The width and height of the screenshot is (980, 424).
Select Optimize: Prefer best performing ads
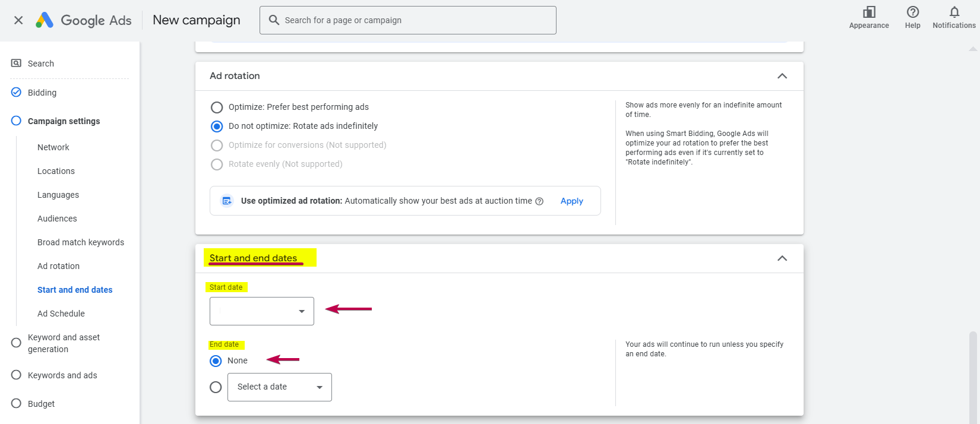click(217, 107)
